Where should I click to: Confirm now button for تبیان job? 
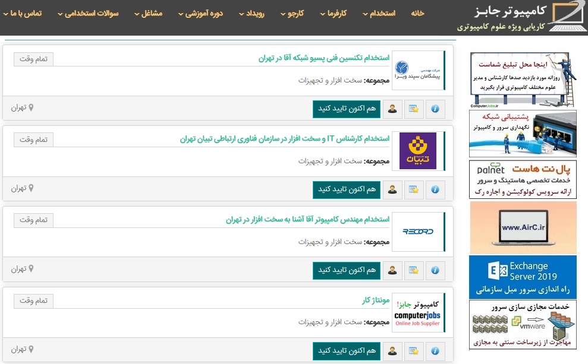(347, 189)
